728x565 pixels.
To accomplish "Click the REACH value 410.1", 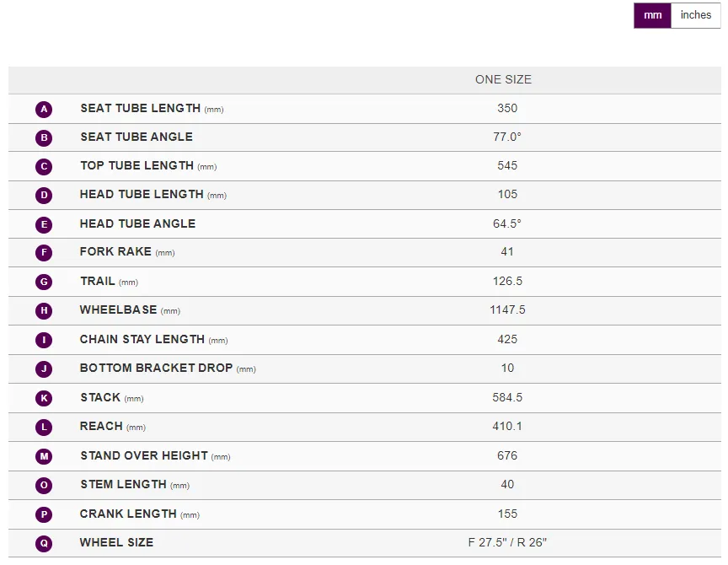I will click(x=507, y=426).
